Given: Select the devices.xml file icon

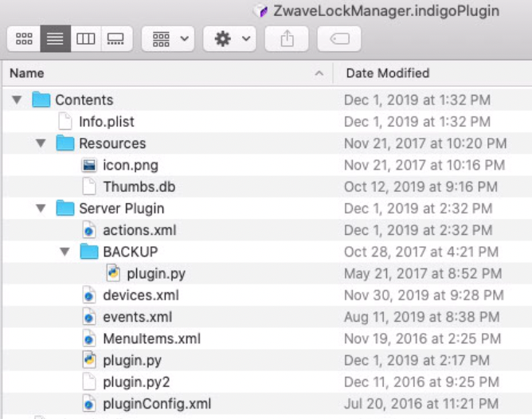Looking at the screenshot, I should [89, 296].
